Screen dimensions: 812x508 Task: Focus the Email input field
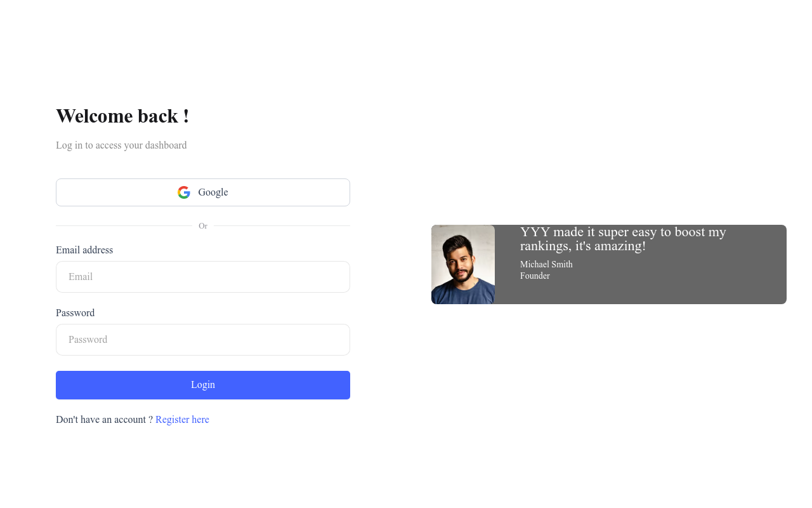click(203, 277)
